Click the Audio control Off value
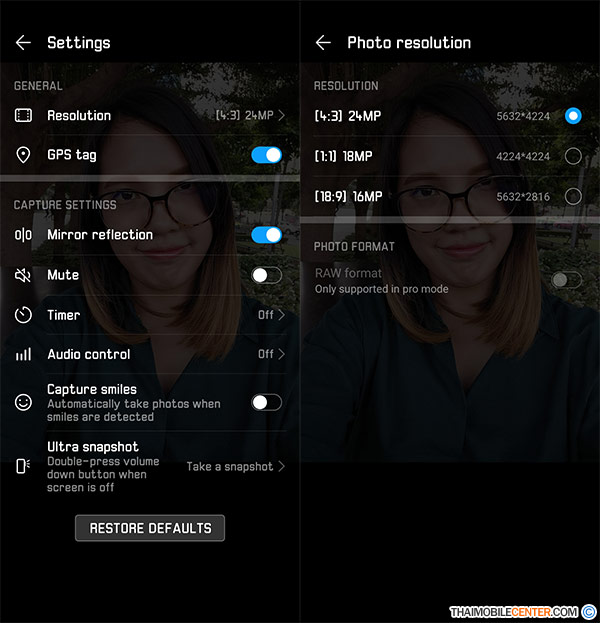Screen dimensions: 600x623 click(x=266, y=354)
